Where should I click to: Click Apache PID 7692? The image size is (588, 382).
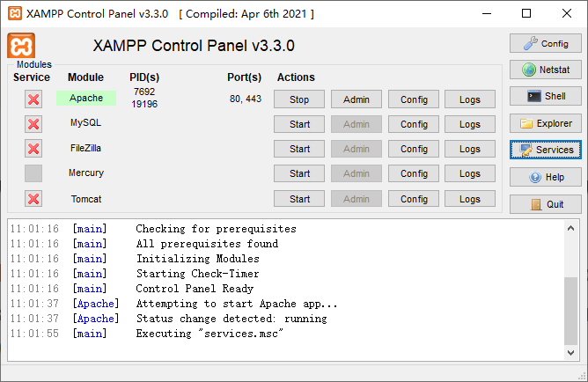(x=144, y=92)
